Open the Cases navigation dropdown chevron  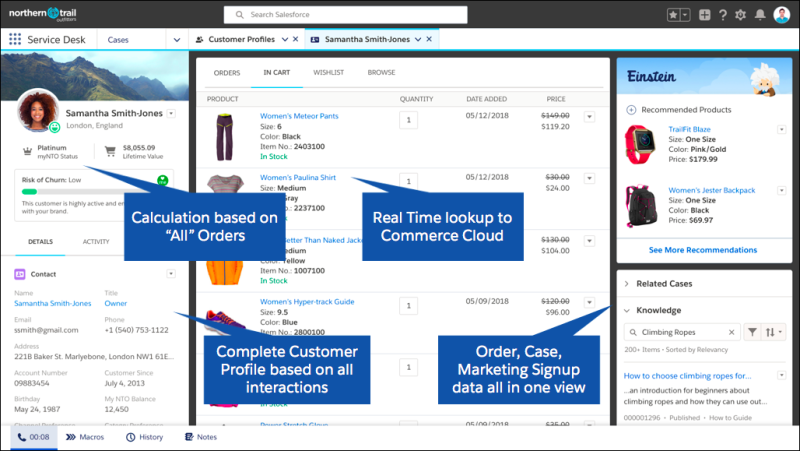177,40
